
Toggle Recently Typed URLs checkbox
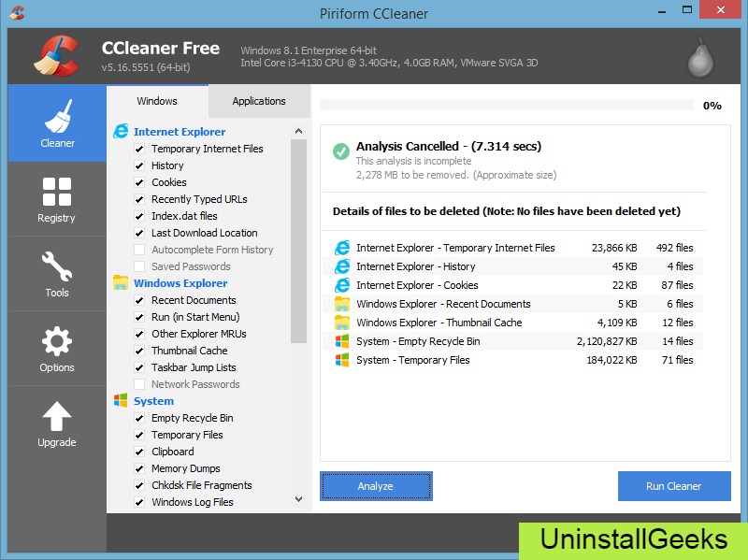click(139, 199)
